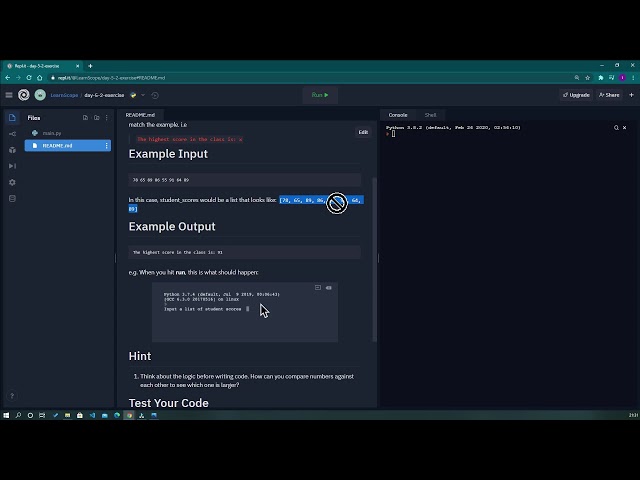Click the example run preview image
This screenshot has height=480, width=640.
(245, 312)
